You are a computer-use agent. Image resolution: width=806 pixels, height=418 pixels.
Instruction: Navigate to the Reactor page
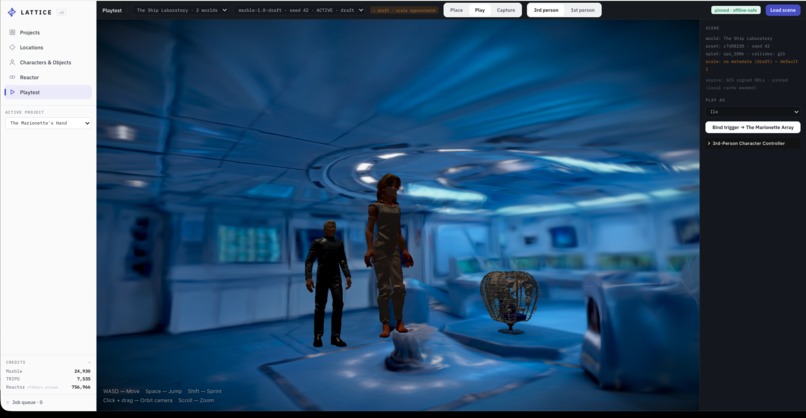[x=48, y=77]
